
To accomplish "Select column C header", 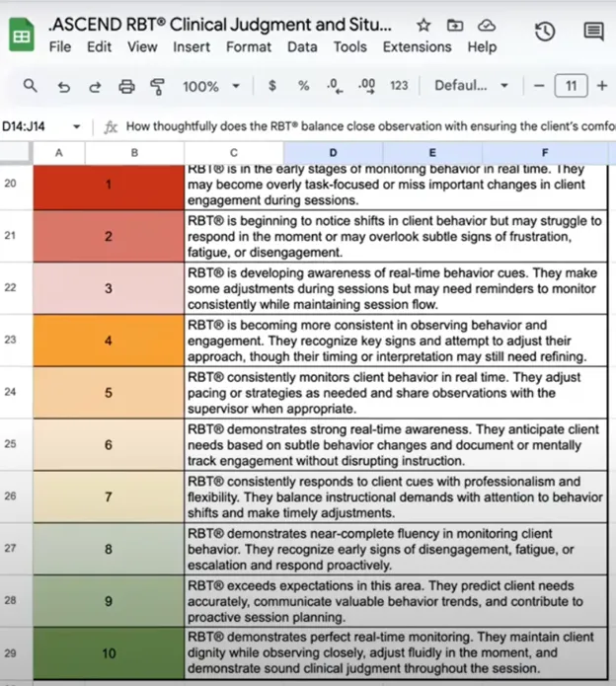I will 234,153.
